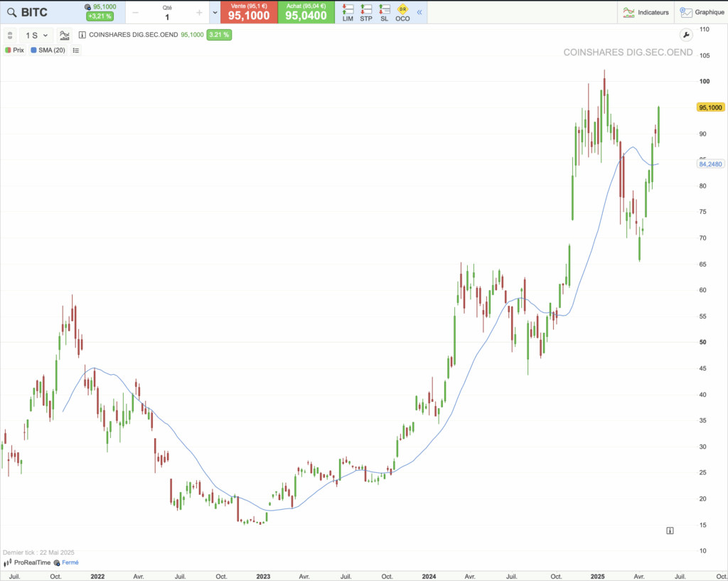Viewport: 728px width, 581px height.
Task: Click the 110 level on the price axis
Action: click(x=705, y=29)
